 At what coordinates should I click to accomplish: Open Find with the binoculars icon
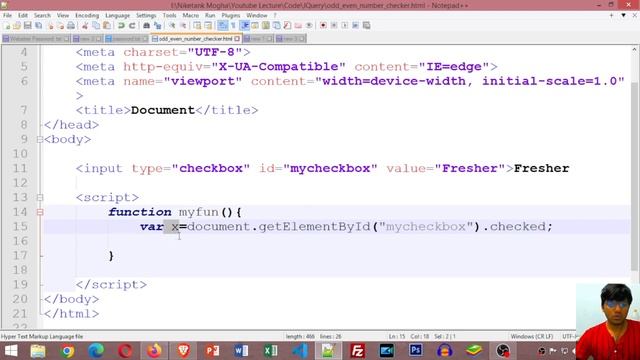click(146, 25)
